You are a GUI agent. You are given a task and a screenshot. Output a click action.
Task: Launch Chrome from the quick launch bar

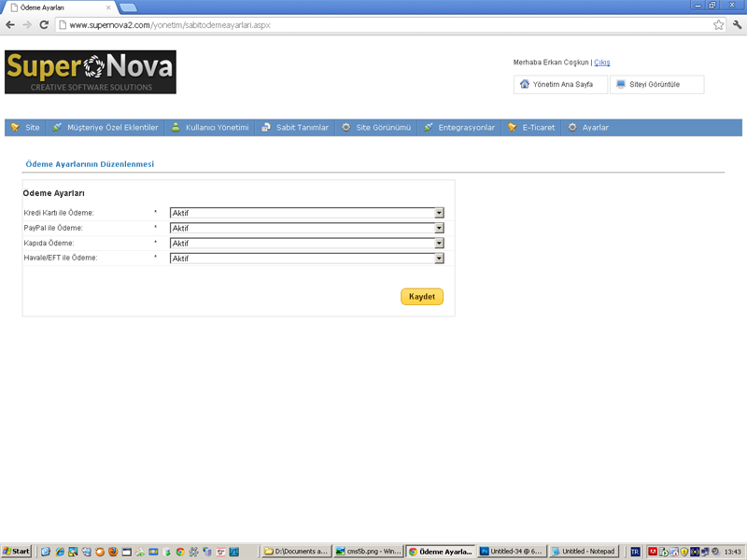pos(180,552)
